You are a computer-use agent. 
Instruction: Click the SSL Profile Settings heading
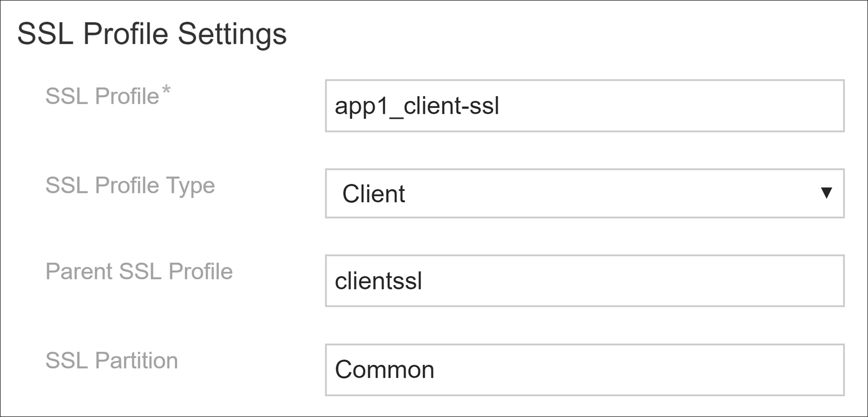[x=152, y=34]
